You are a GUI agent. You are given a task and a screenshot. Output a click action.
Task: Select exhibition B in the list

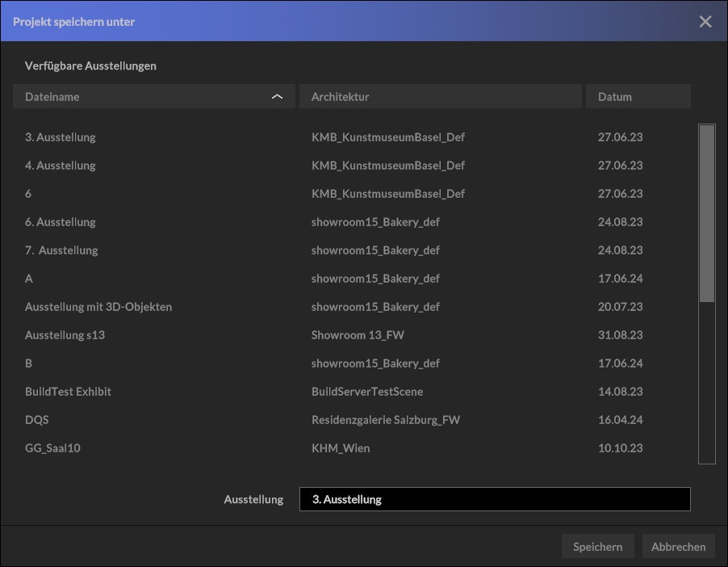click(x=352, y=363)
